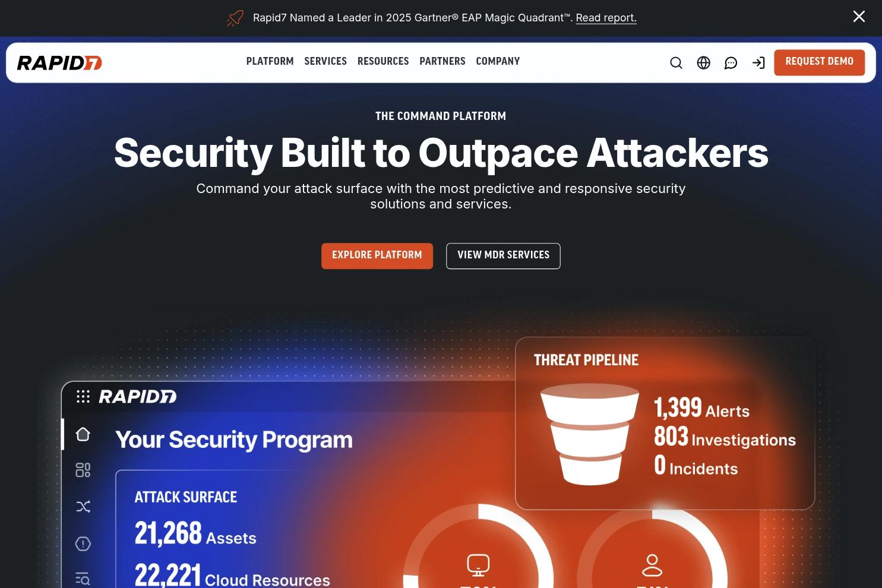Click the '21,268 Assets' value
The height and width of the screenshot is (588, 882).
[x=195, y=533]
